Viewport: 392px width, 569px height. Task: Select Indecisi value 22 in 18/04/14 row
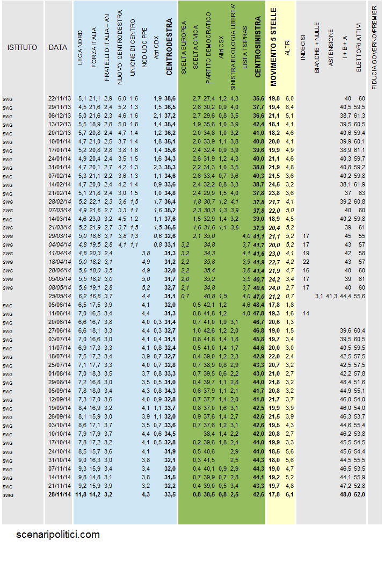point(306,262)
